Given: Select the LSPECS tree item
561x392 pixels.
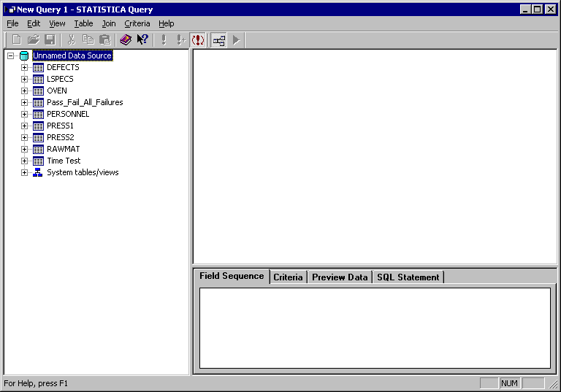Looking at the screenshot, I should [60, 79].
